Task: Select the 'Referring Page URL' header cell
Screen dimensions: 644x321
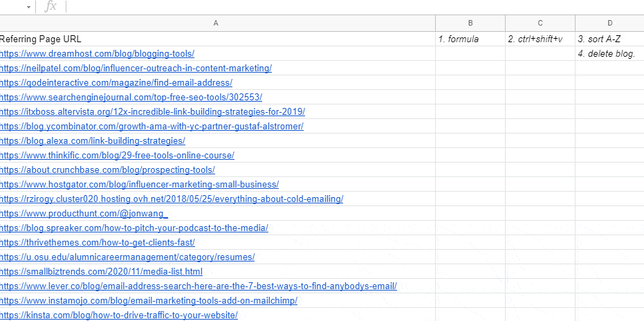Action: [x=217, y=39]
